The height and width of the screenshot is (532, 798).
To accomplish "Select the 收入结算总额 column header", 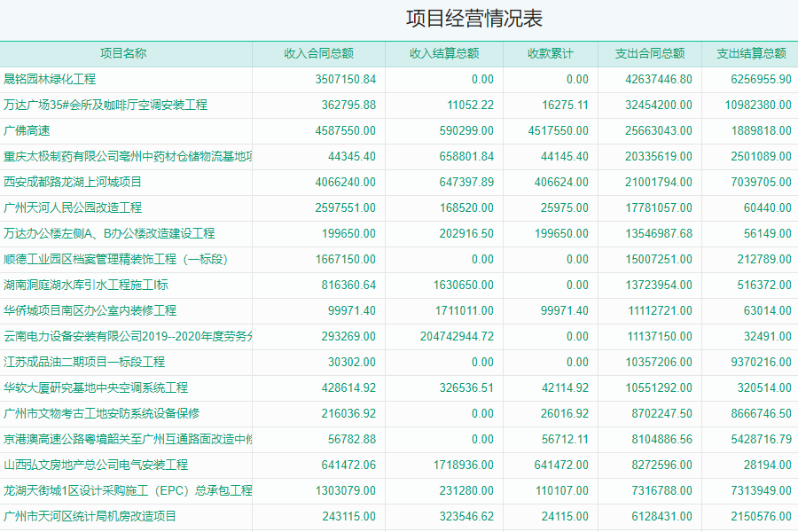I will point(444,53).
